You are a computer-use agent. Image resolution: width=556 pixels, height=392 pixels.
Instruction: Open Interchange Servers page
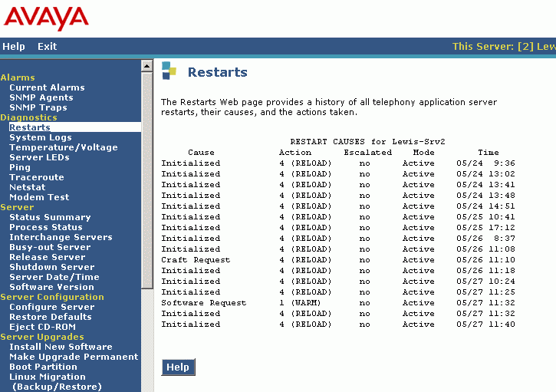point(61,237)
